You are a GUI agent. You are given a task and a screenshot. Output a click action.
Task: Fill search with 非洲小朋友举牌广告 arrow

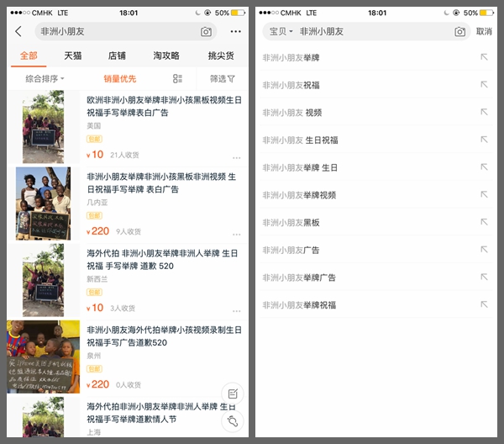point(484,277)
